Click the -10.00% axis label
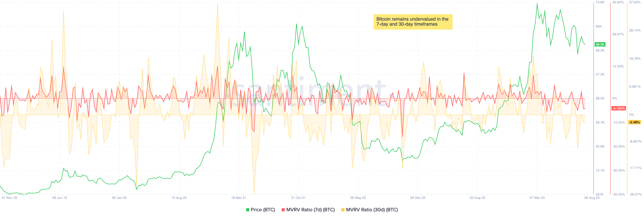The image size is (644, 218). [619, 122]
